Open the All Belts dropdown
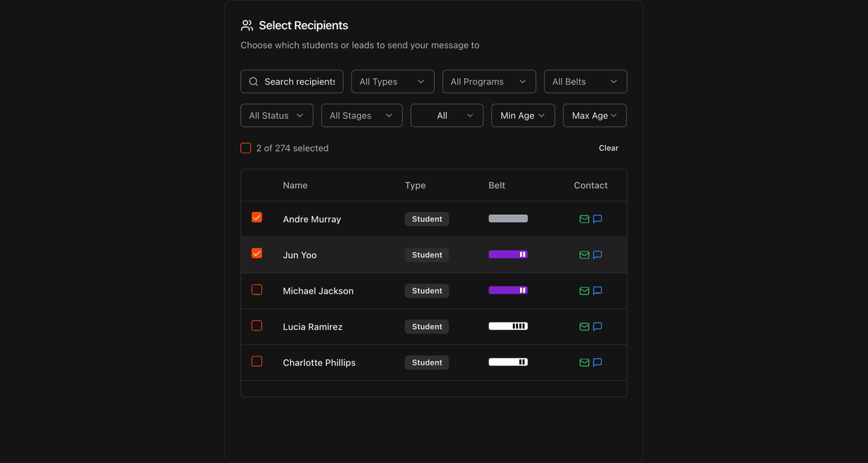Image resolution: width=868 pixels, height=463 pixels. pyautogui.click(x=586, y=82)
